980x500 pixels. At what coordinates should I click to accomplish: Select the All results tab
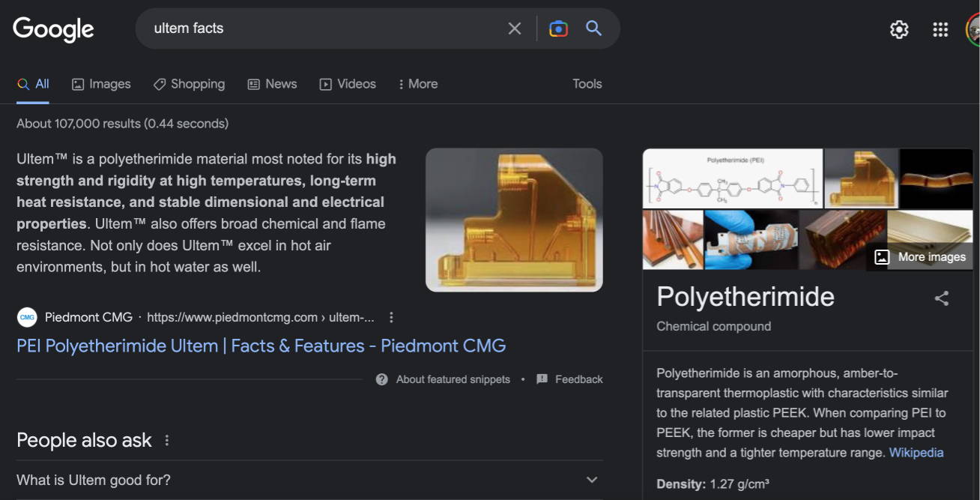[33, 84]
